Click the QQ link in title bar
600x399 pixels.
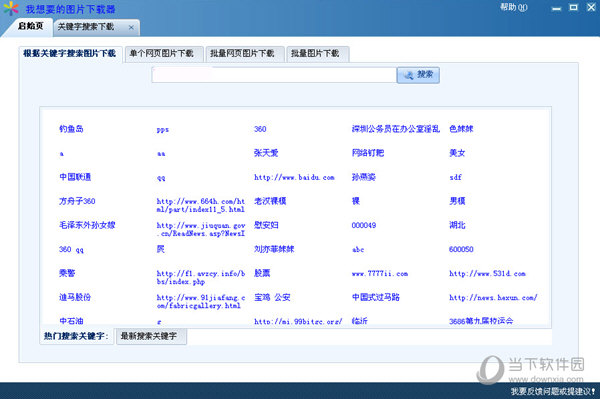tap(523, 7)
